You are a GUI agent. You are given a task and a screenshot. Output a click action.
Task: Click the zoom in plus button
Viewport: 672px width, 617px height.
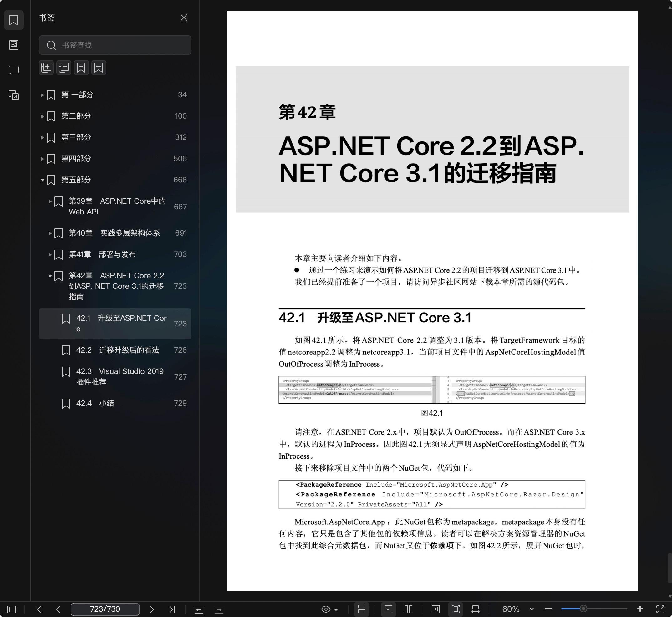click(640, 609)
